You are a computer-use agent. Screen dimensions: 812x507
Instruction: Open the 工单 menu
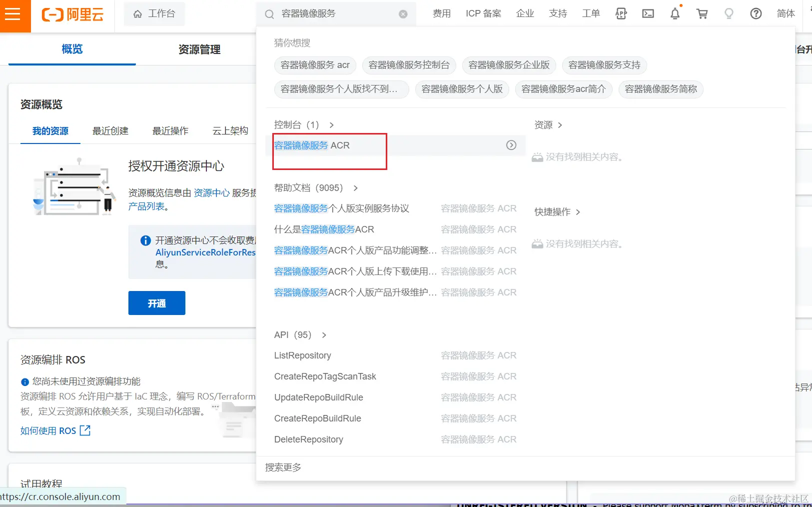[591, 13]
